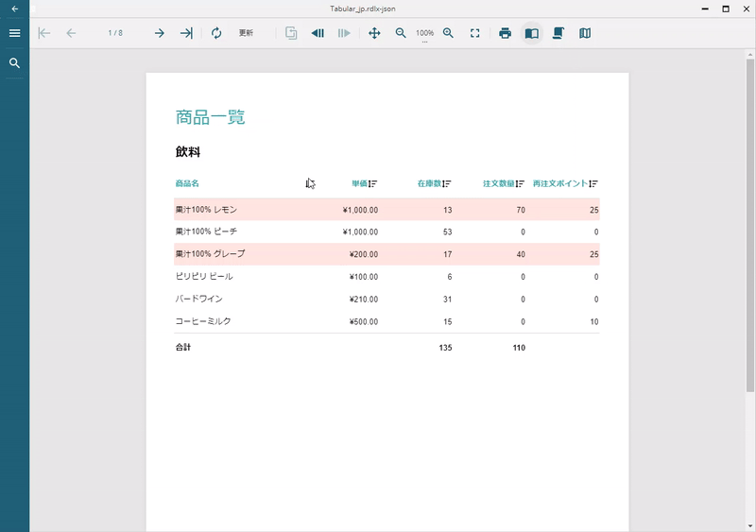
Task: Click the page number 1 / 8 field
Action: click(x=115, y=33)
